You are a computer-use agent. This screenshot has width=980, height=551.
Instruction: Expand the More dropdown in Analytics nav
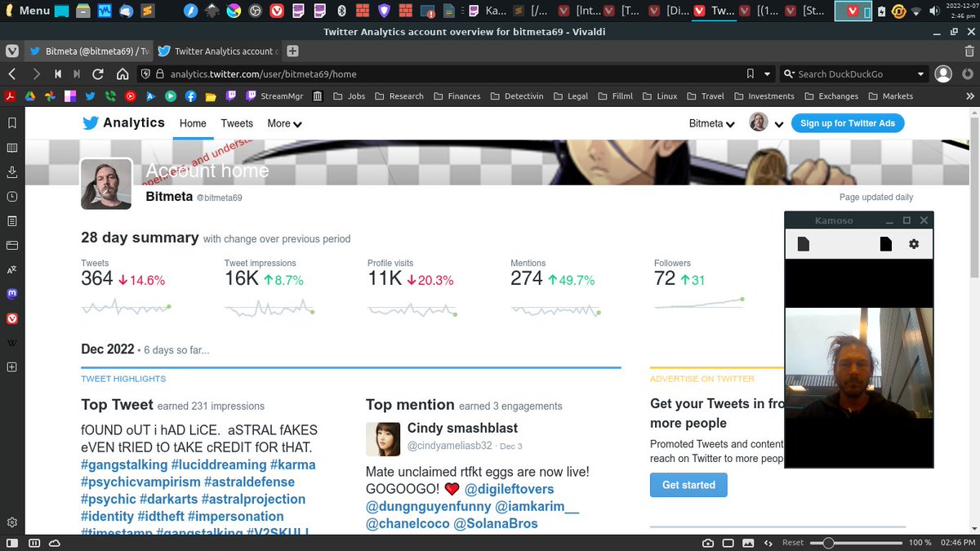coord(285,123)
